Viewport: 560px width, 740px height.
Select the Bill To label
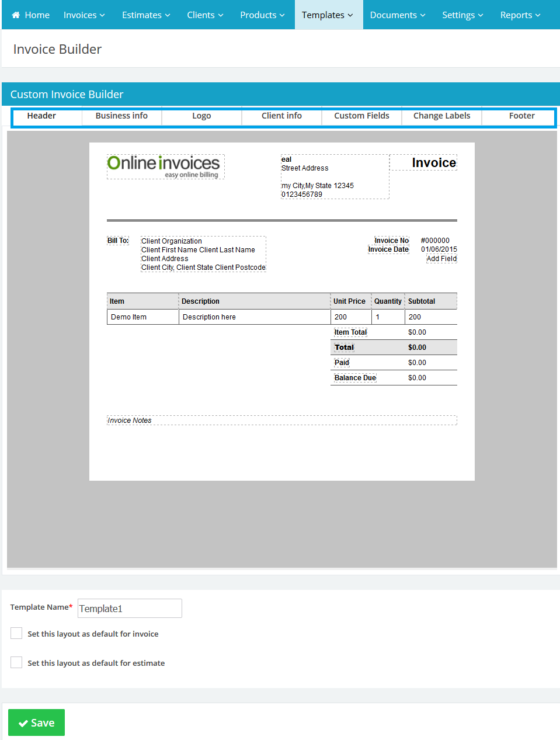tap(118, 241)
